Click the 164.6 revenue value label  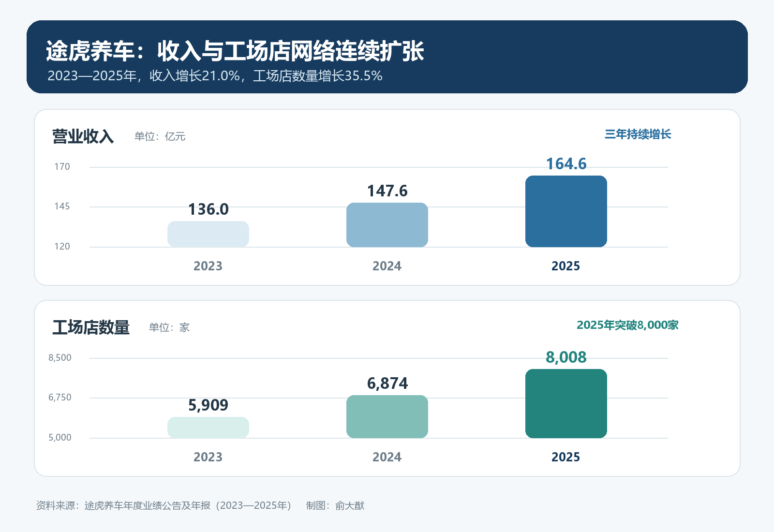click(566, 164)
